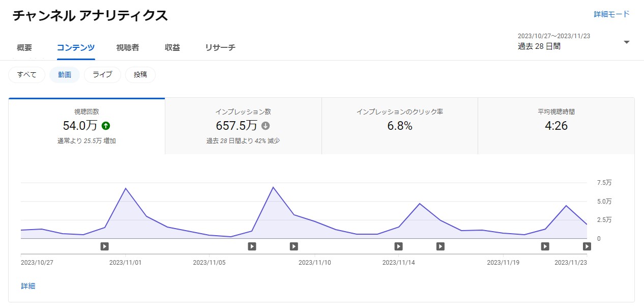
Task: Enable the ライブ filter chip
Action: tap(102, 75)
